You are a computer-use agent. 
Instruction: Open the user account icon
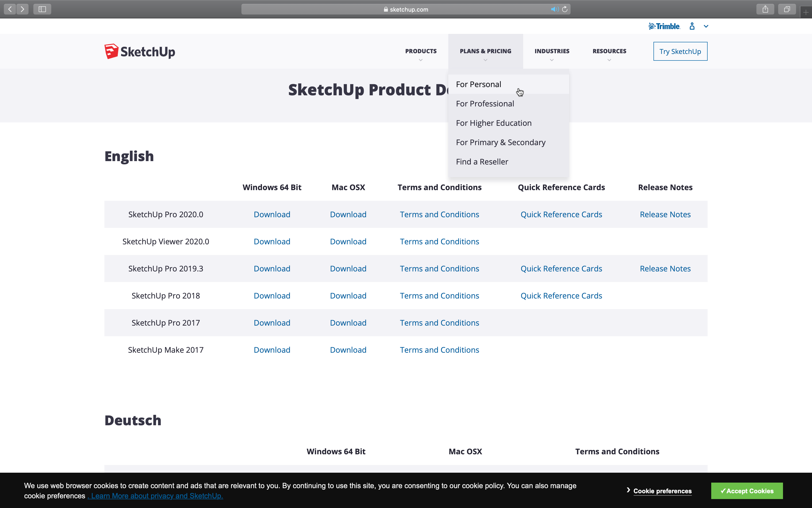click(x=692, y=26)
